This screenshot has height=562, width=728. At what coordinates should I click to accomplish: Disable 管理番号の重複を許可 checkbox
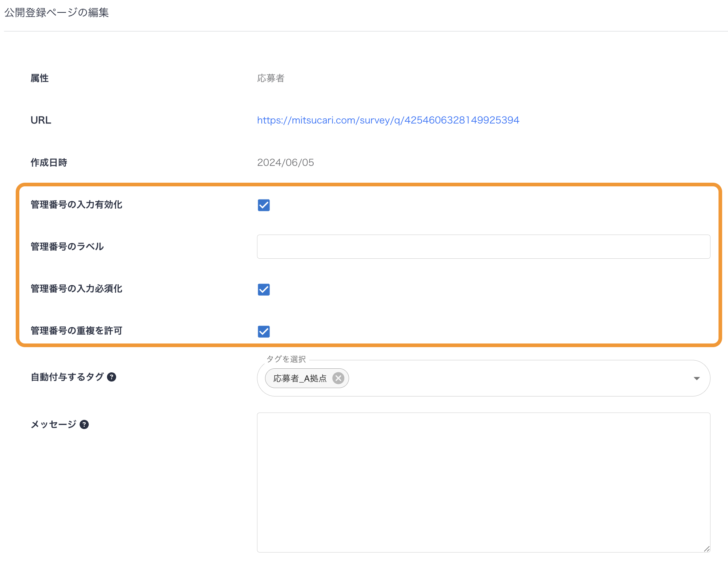point(264,332)
